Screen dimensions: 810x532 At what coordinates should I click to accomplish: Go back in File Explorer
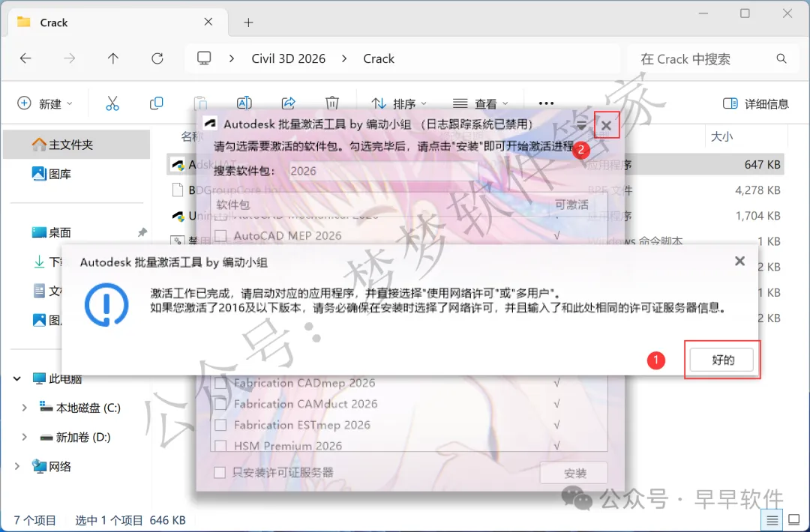pos(25,58)
